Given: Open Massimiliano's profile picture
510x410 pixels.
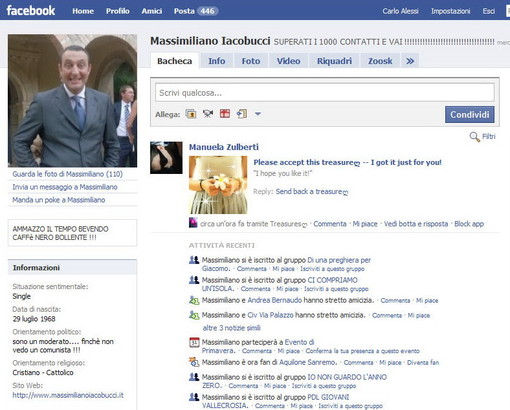Looking at the screenshot, I should click(x=72, y=100).
